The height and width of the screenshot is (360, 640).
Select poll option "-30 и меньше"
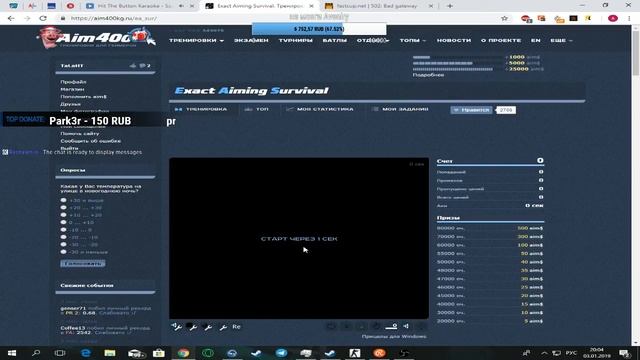click(63, 252)
